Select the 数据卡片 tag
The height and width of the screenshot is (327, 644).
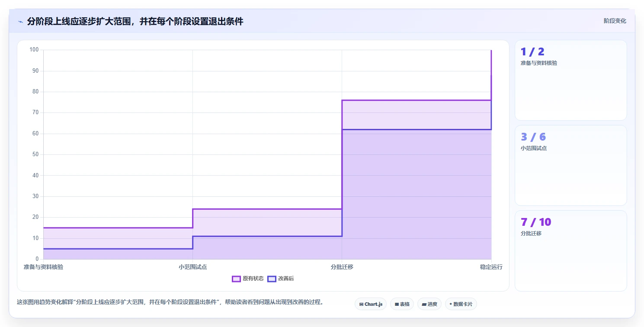(x=461, y=304)
